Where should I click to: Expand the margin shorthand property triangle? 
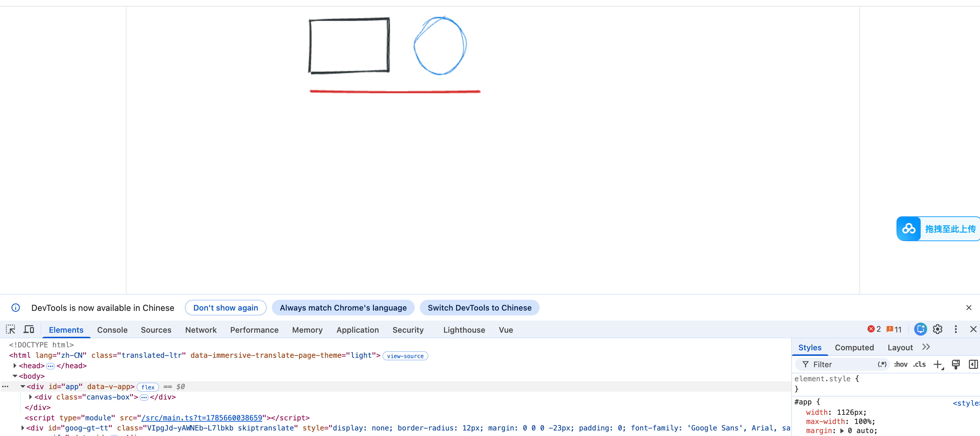[842, 431]
